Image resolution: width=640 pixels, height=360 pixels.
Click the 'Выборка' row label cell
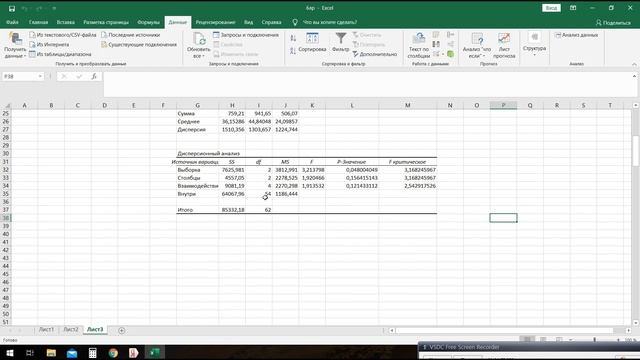click(197, 170)
